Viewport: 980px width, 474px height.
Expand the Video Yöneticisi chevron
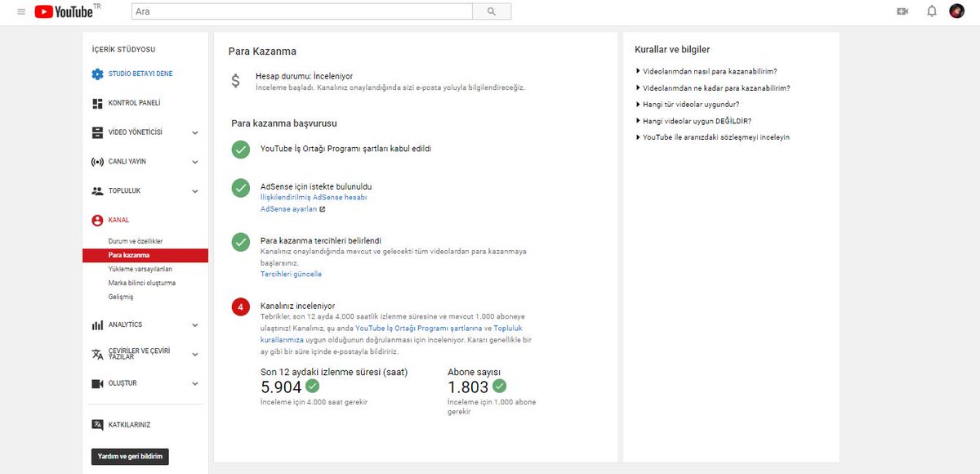click(x=195, y=132)
